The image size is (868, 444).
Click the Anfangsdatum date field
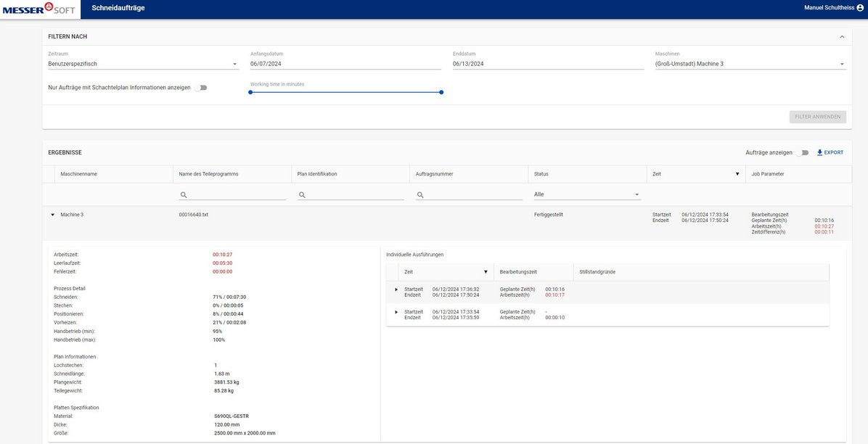pyautogui.click(x=345, y=64)
